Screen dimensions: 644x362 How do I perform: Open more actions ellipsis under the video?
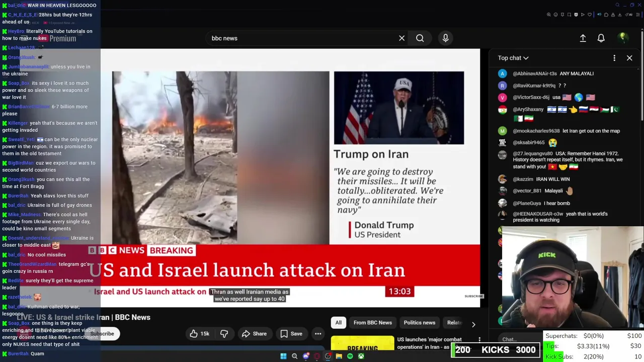click(318, 334)
